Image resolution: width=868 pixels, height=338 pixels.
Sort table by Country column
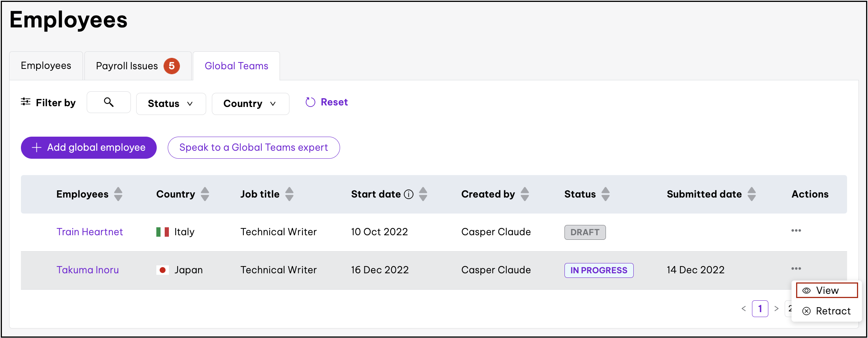click(x=205, y=194)
